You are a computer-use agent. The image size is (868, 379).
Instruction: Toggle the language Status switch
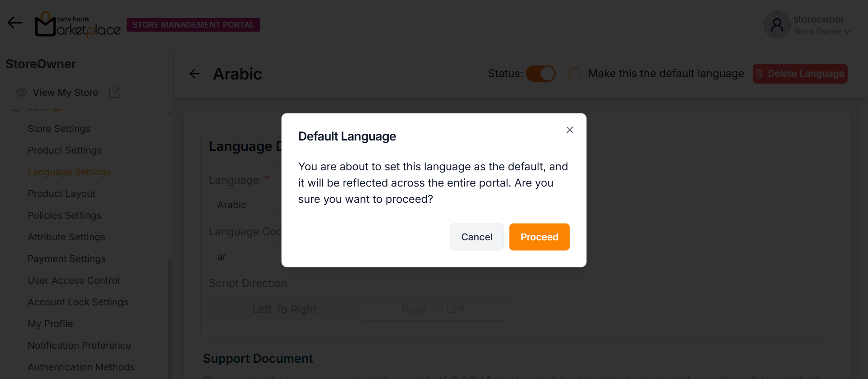pyautogui.click(x=541, y=74)
